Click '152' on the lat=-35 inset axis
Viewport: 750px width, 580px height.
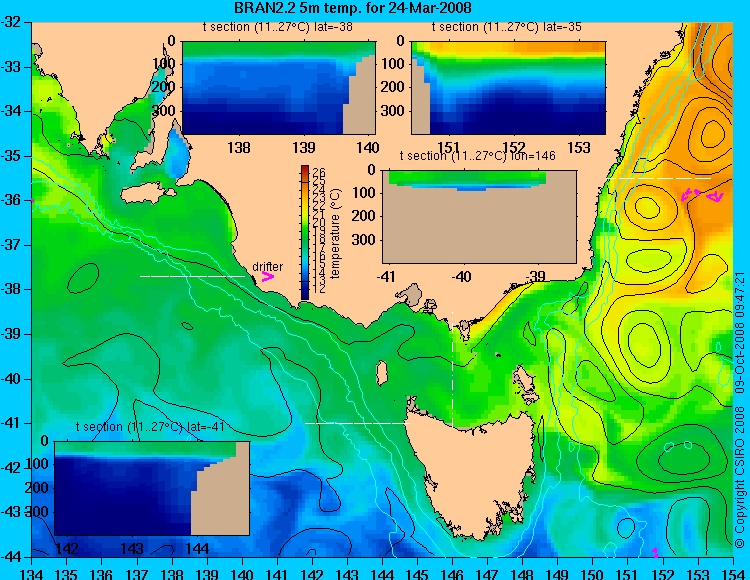pos(514,147)
